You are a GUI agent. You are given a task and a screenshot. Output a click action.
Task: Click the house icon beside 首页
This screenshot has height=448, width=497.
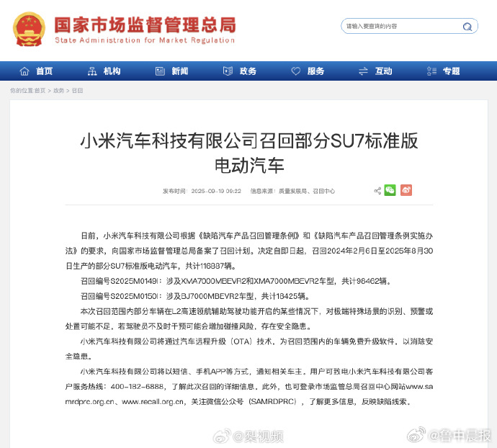pyautogui.click(x=24, y=71)
